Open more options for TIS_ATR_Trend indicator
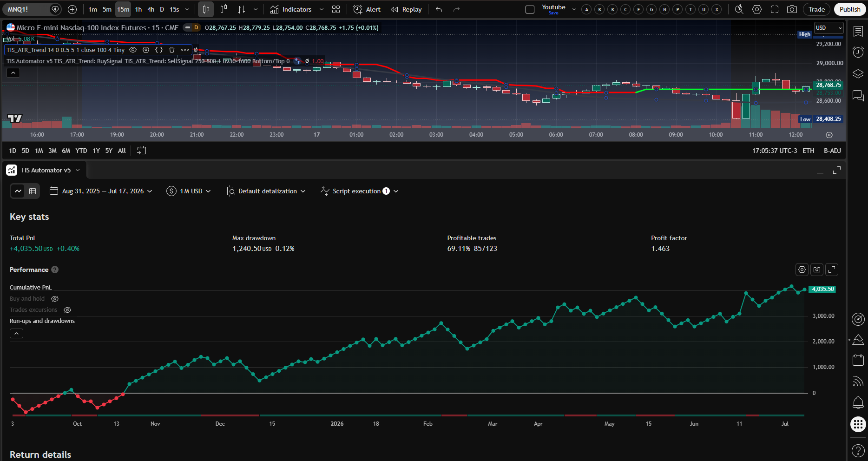The image size is (868, 461). click(x=185, y=50)
